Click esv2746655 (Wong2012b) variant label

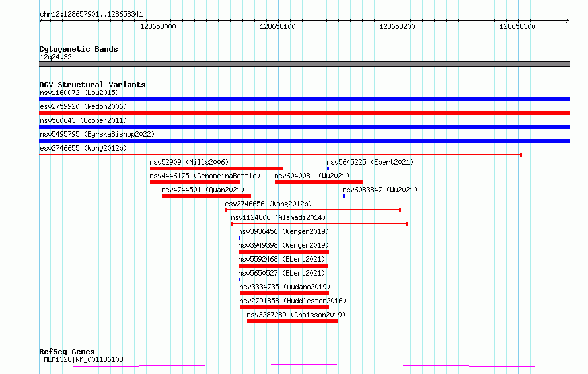(x=83, y=148)
